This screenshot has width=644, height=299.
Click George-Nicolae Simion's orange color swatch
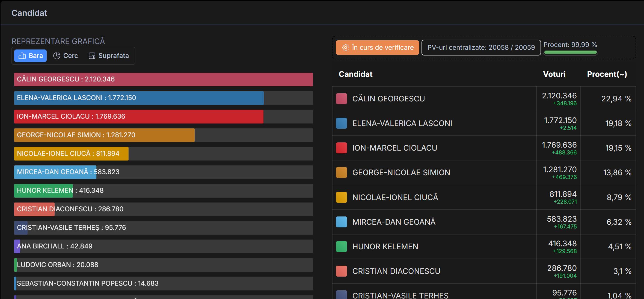pos(341,172)
